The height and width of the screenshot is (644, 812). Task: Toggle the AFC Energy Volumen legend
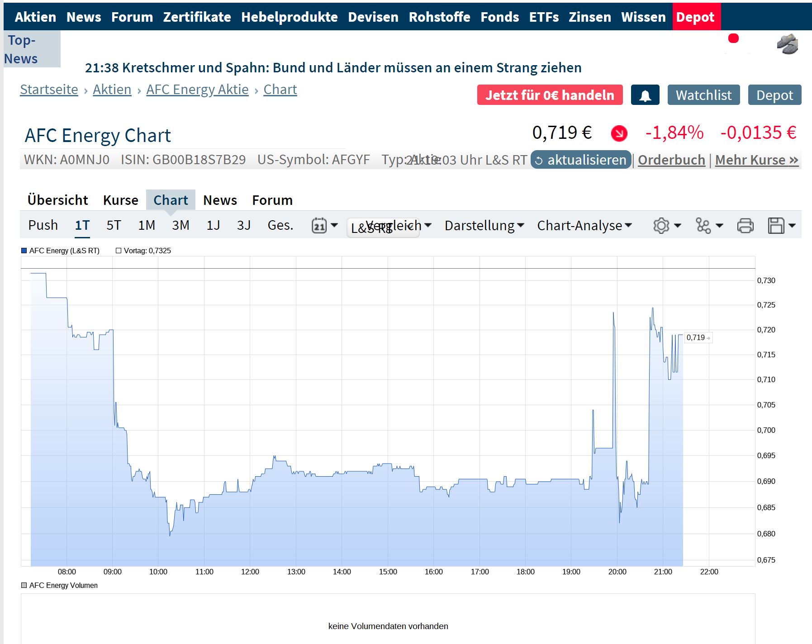click(60, 585)
